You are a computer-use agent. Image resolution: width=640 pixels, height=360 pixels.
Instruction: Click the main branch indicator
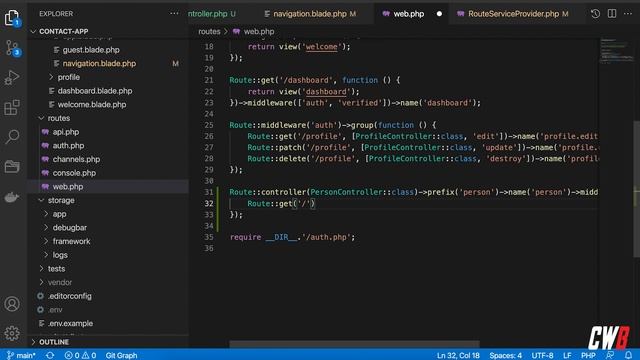click(x=21, y=355)
